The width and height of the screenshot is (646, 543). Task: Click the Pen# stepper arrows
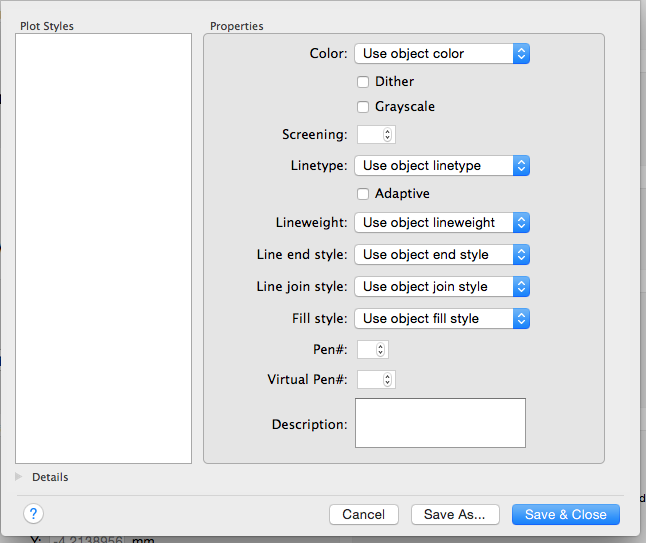pyautogui.click(x=380, y=350)
